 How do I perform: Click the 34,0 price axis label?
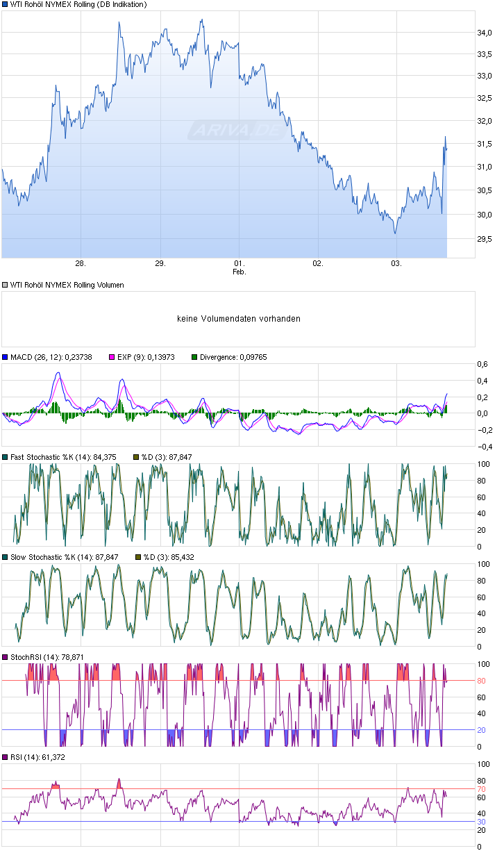point(485,33)
